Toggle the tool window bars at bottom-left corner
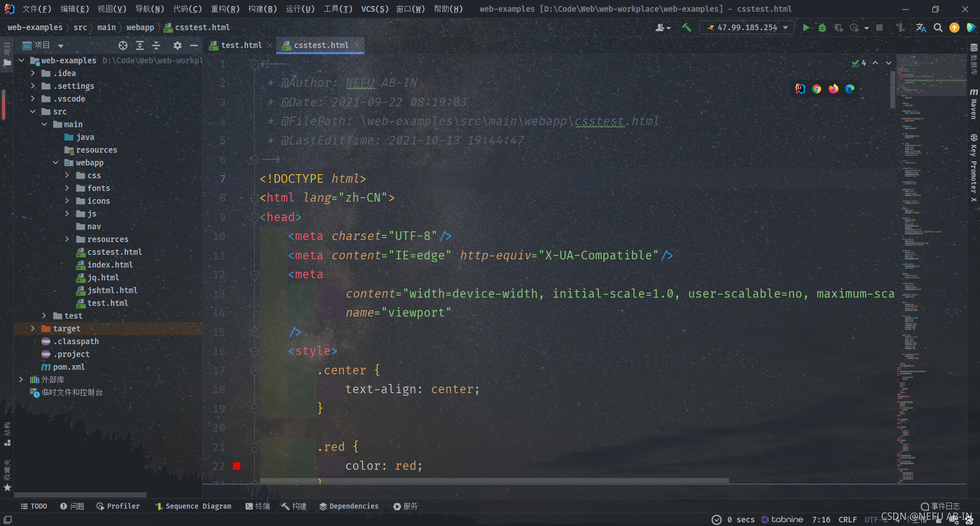The image size is (980, 526). (x=8, y=519)
